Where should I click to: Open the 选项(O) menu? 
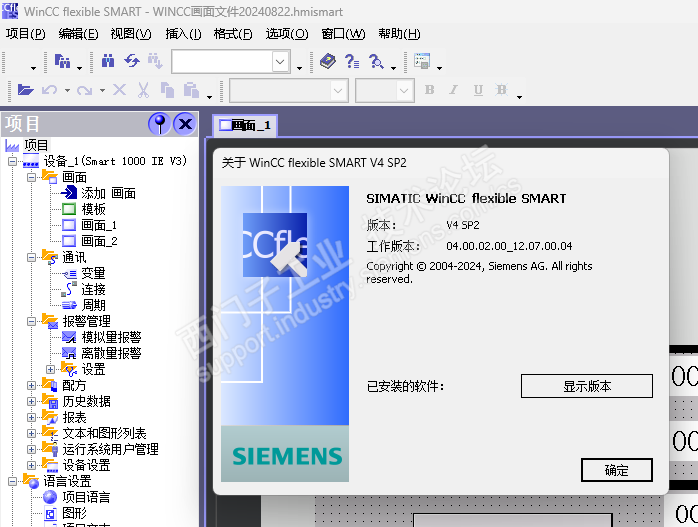click(287, 34)
